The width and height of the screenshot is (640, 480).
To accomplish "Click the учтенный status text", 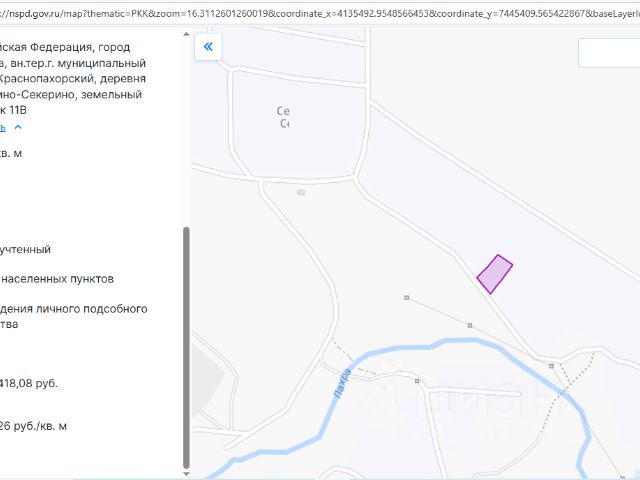I will tap(25, 249).
